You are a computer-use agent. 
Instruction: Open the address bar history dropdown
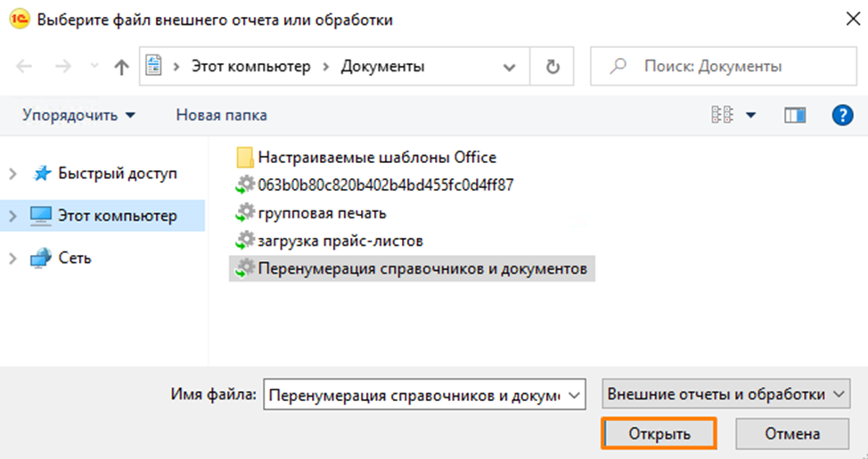coord(510,67)
